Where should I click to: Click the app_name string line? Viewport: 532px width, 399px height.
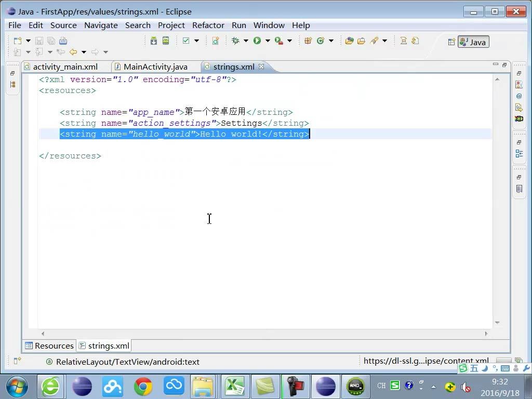(176, 112)
